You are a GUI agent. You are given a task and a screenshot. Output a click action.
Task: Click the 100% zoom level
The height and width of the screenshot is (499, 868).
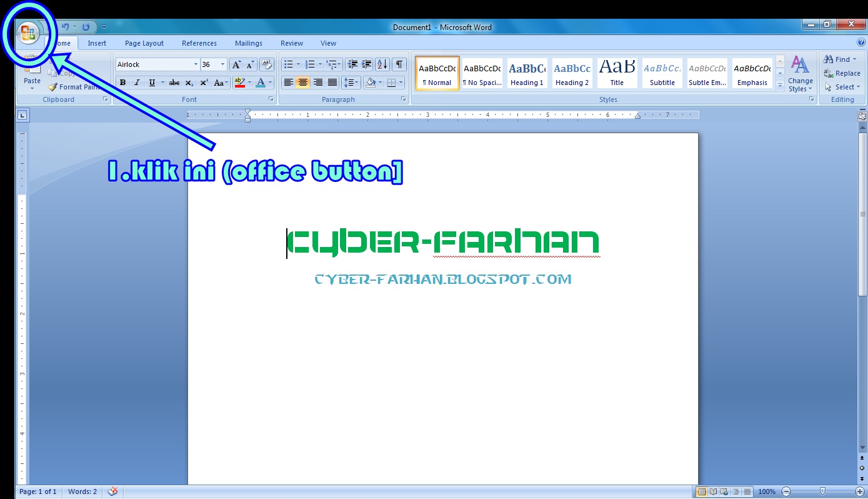[x=767, y=491]
